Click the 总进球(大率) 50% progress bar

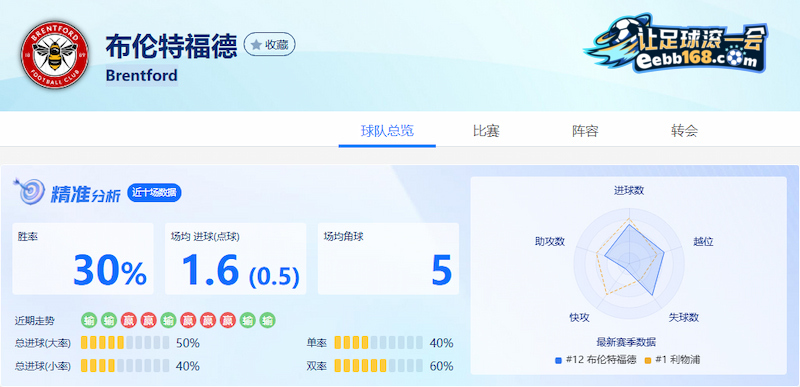pos(125,343)
